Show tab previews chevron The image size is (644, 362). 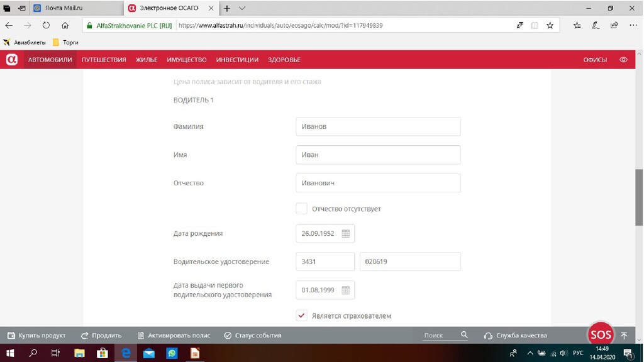coord(242,8)
